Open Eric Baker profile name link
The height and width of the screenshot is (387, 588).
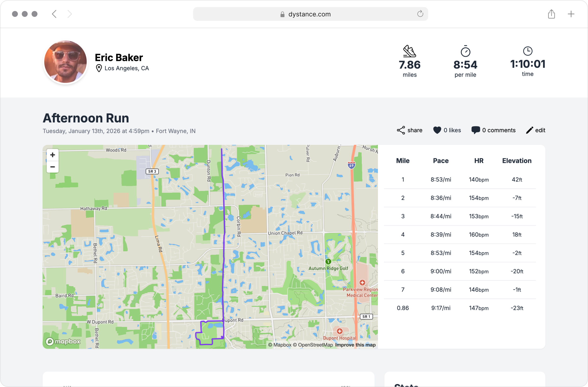tap(119, 57)
